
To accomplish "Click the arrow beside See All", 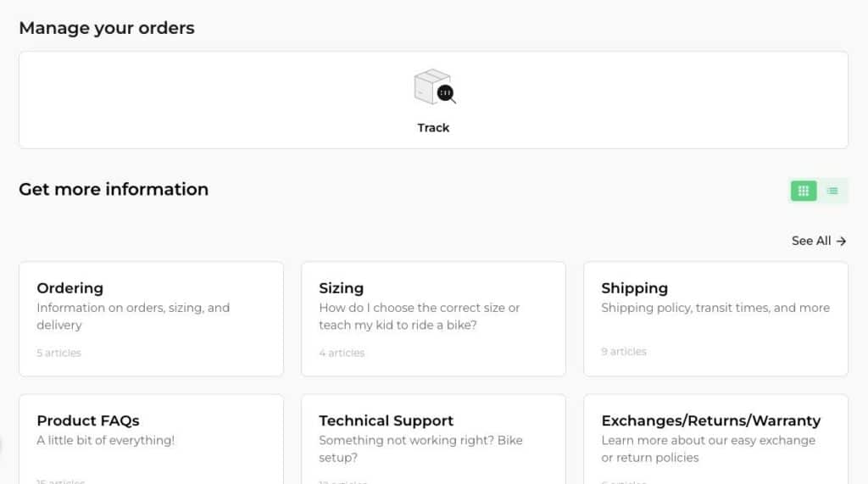I will 841,241.
